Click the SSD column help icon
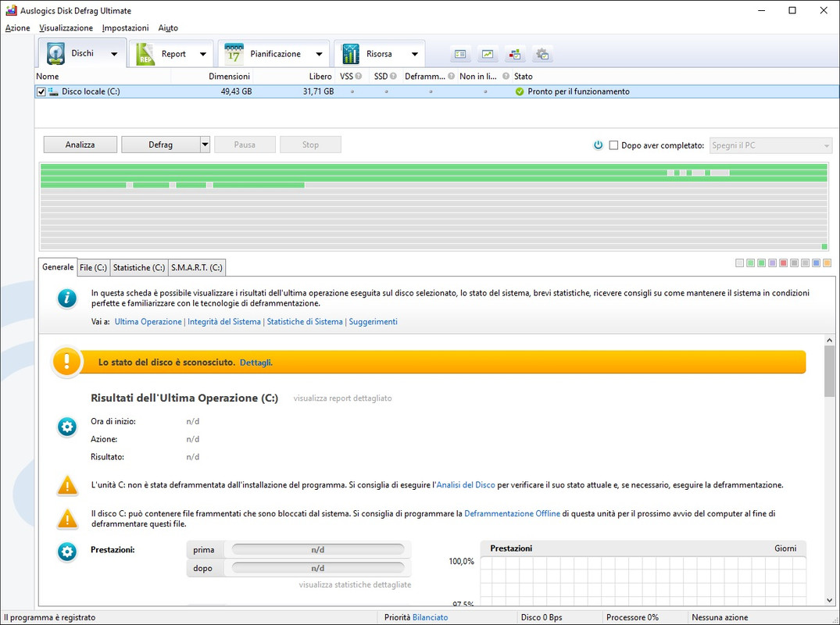The height and width of the screenshot is (625, 840). click(393, 76)
